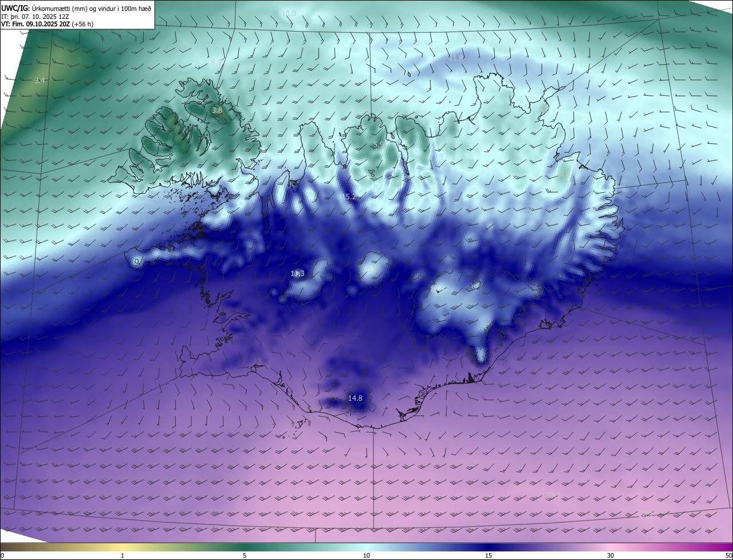733x560 pixels.
Task: Click the 3.4 value label
Action: pos(40,81)
